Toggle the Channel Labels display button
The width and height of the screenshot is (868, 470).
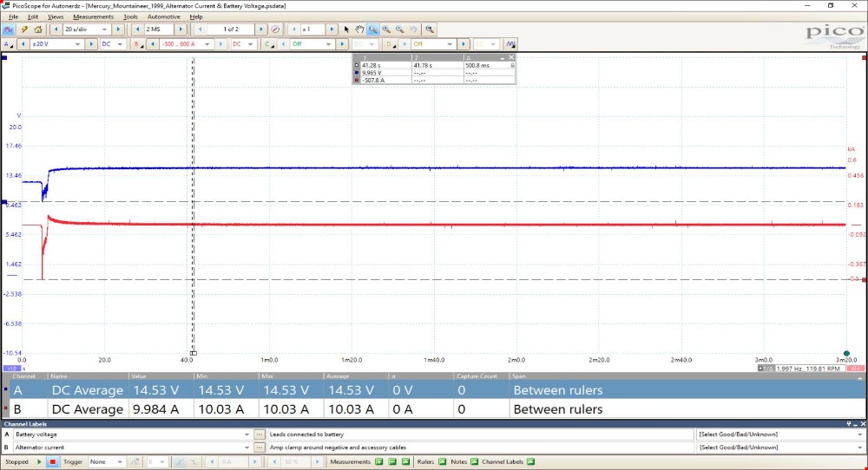tap(530, 462)
